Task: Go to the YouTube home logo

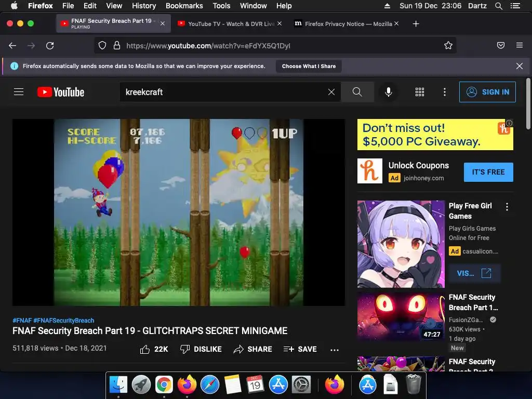Action: (x=61, y=92)
